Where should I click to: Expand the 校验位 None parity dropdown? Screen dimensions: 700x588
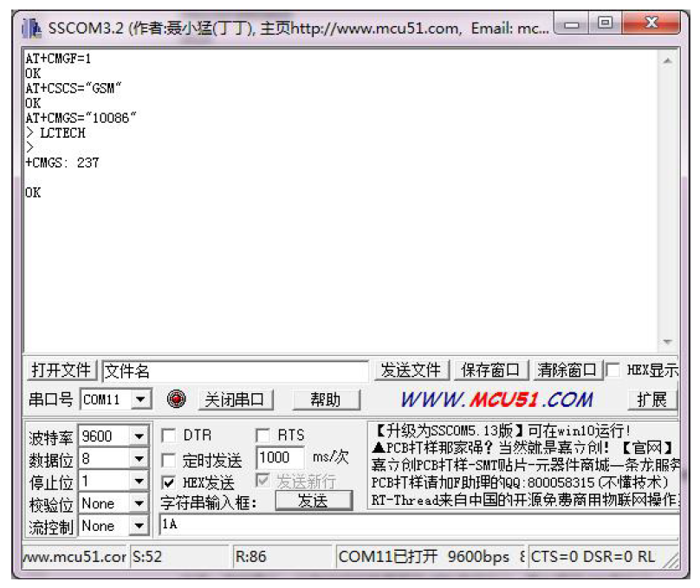pyautogui.click(x=139, y=503)
